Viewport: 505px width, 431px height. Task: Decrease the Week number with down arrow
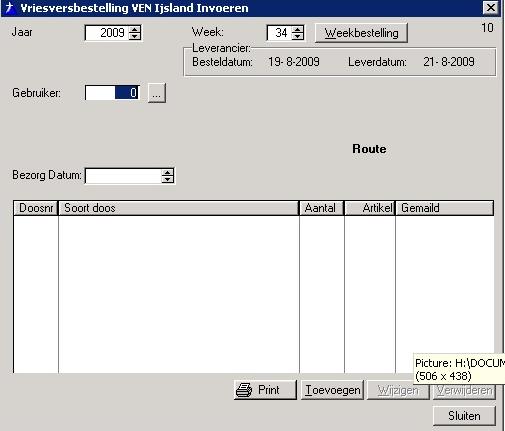point(297,37)
